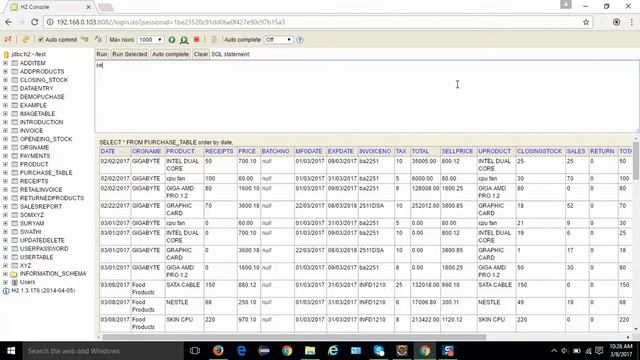Click the Run button
The image size is (640, 360).
pyautogui.click(x=102, y=54)
